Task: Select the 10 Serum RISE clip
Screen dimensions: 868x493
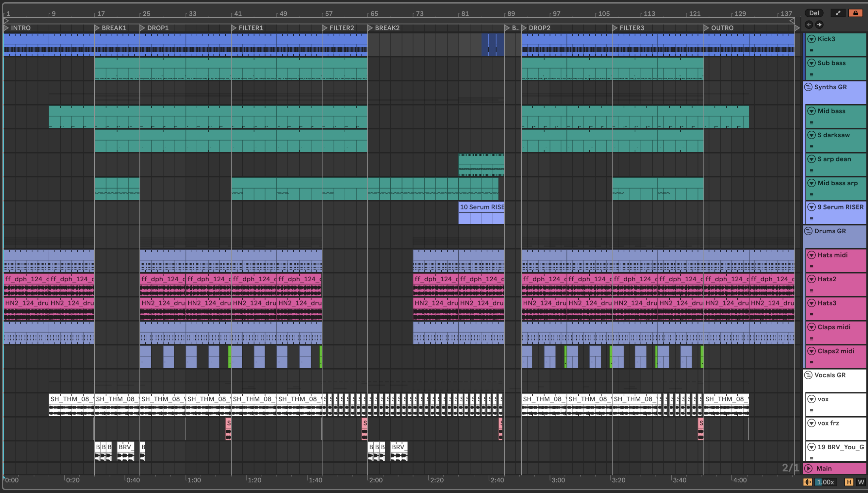Action: click(481, 207)
